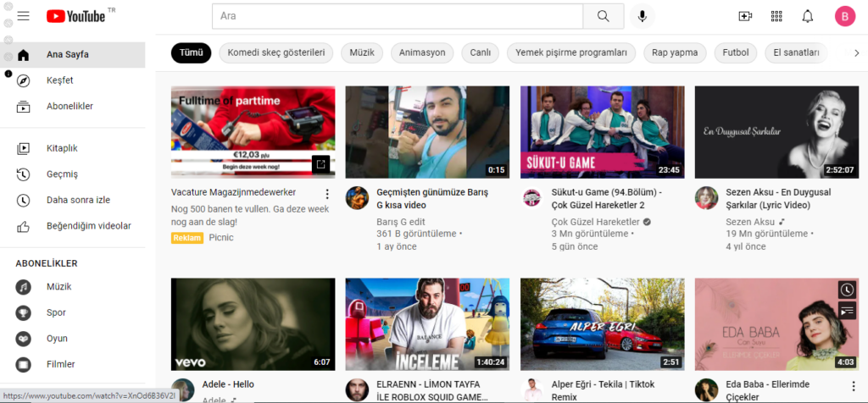
Task: Open Barış G edit channel avatar
Action: pyautogui.click(x=357, y=198)
